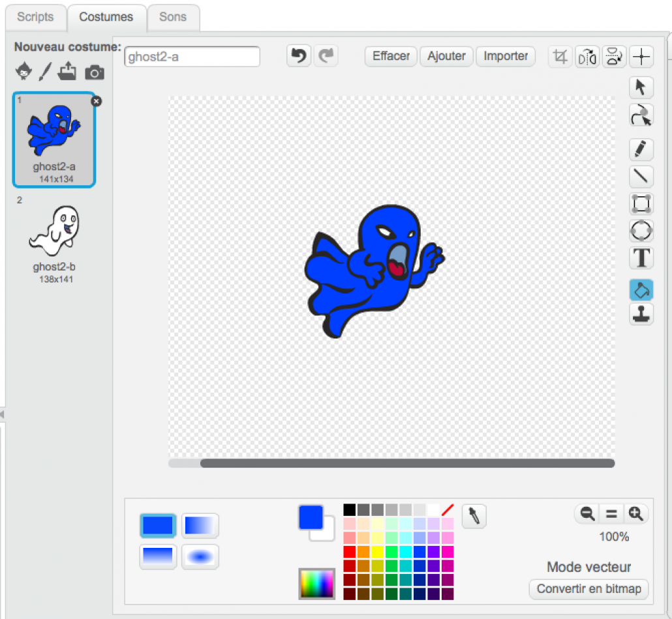Image resolution: width=672 pixels, height=619 pixels.
Task: Select the solid color fill style
Action: click(158, 526)
